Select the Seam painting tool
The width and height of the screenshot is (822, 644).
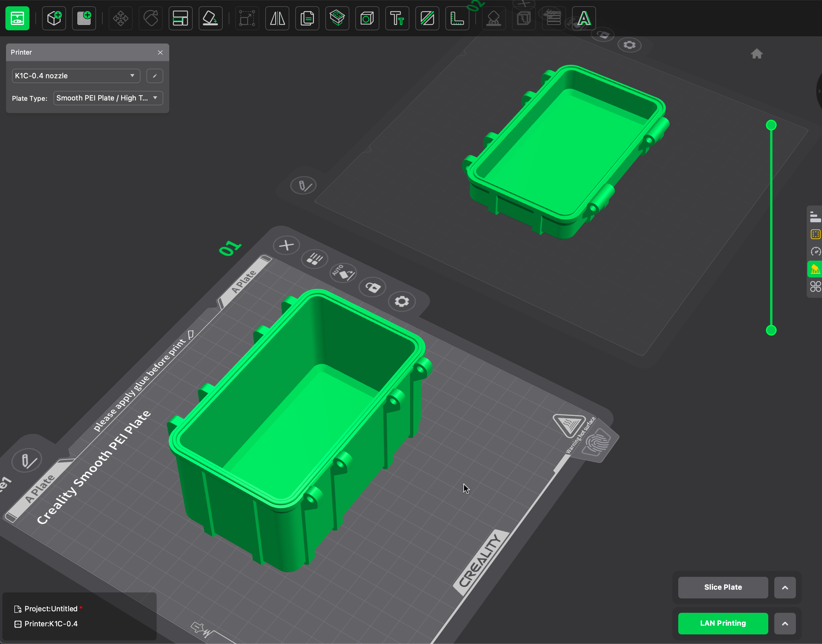coord(427,18)
